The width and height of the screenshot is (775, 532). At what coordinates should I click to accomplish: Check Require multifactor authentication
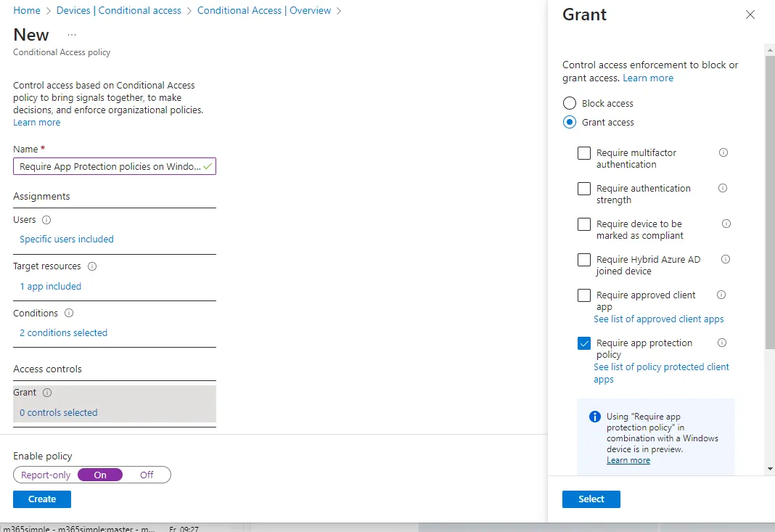[584, 153]
